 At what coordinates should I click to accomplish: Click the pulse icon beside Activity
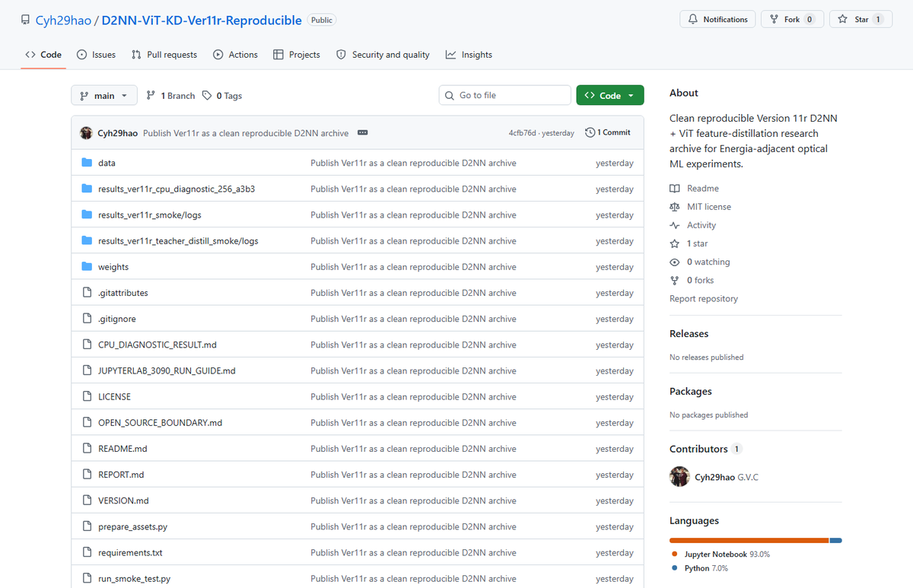pos(675,225)
